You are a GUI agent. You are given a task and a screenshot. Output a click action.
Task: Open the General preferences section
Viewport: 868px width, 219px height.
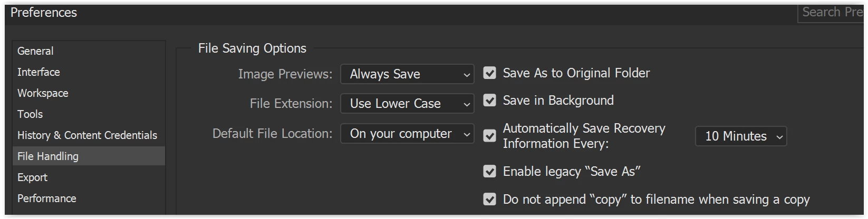pos(35,51)
